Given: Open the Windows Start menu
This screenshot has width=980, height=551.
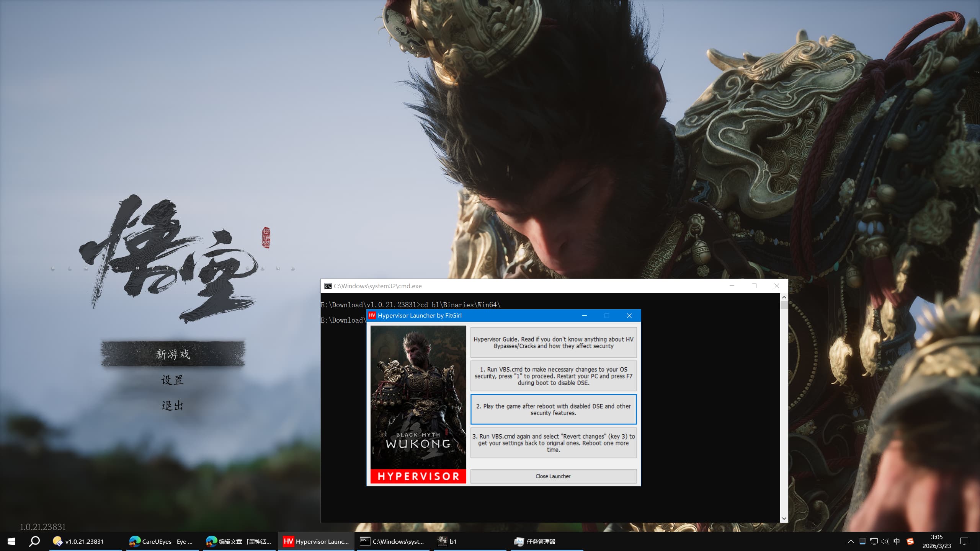Looking at the screenshot, I should [11, 541].
